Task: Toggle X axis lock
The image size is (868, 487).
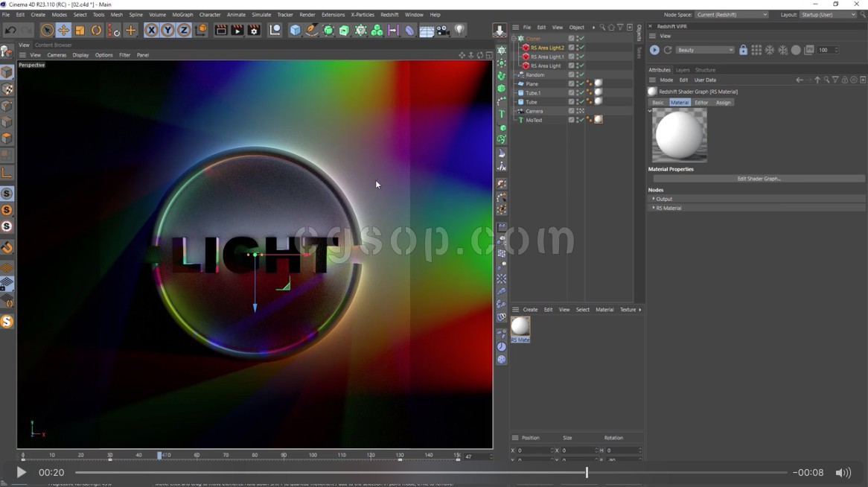Action: (151, 31)
